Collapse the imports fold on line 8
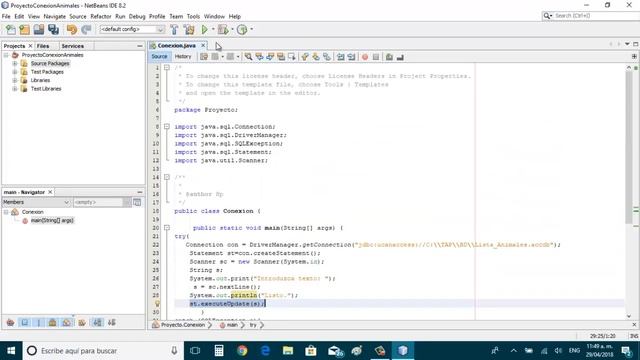The width and height of the screenshot is (640, 360). click(x=167, y=127)
